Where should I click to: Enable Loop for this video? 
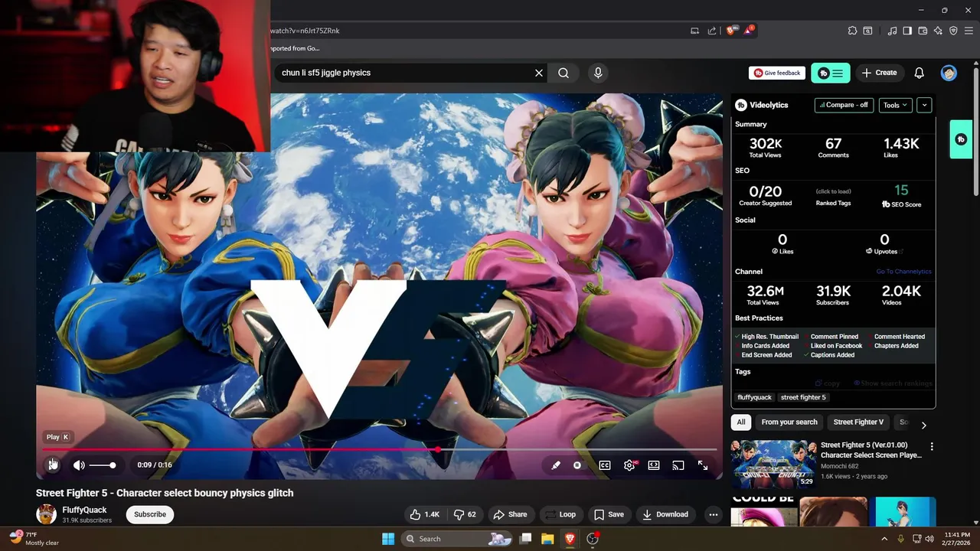(560, 514)
